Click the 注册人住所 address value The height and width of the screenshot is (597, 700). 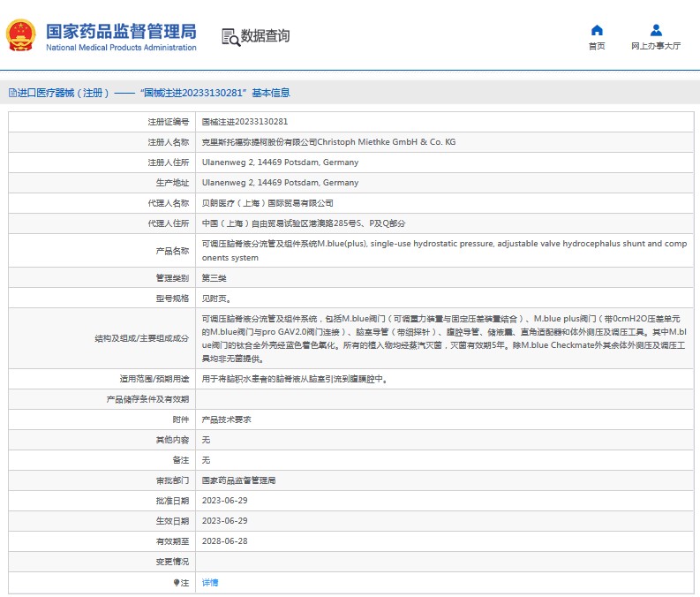280,162
